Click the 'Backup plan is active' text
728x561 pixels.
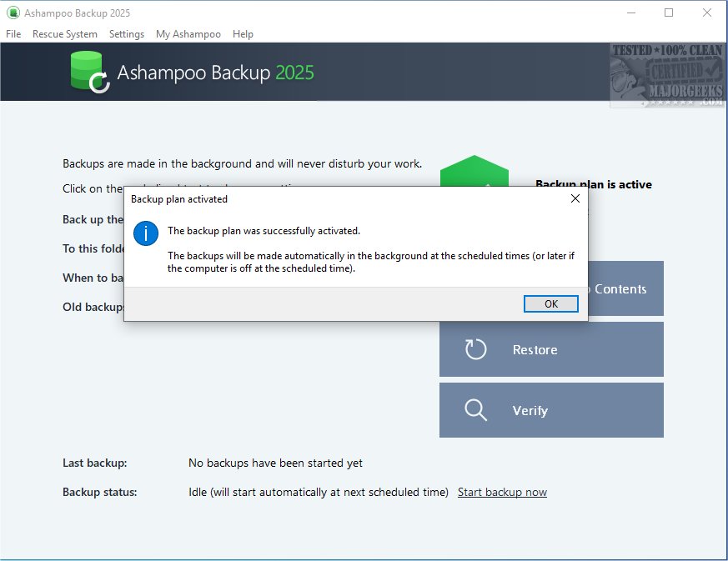(594, 184)
